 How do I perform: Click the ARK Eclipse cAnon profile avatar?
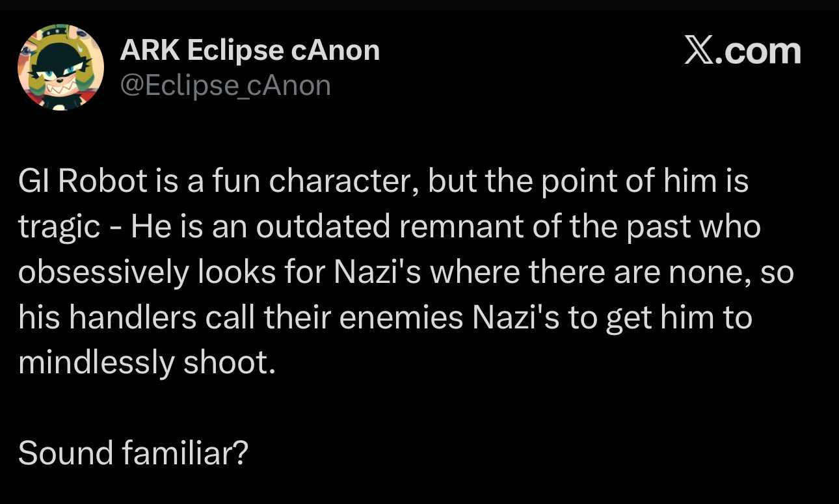(60, 68)
